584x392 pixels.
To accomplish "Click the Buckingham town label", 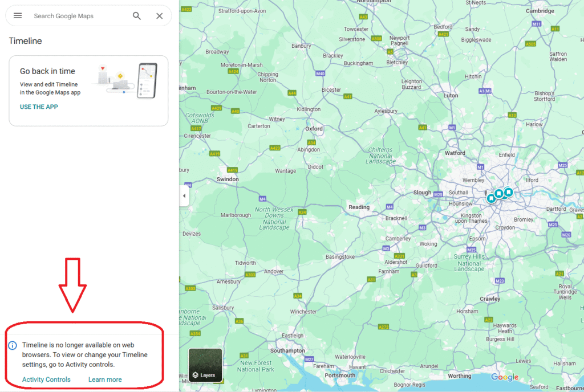I will 358,63.
